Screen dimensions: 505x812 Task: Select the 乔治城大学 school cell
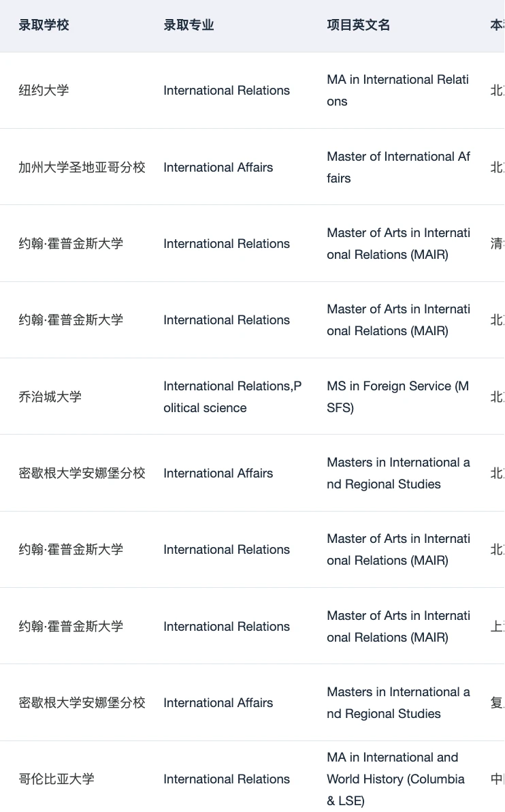point(50,396)
